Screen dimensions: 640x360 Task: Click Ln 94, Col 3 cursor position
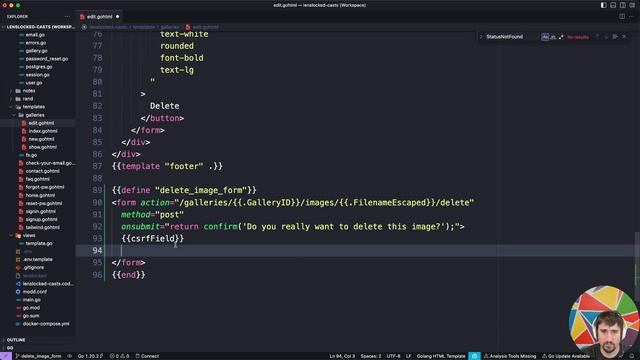click(x=342, y=356)
